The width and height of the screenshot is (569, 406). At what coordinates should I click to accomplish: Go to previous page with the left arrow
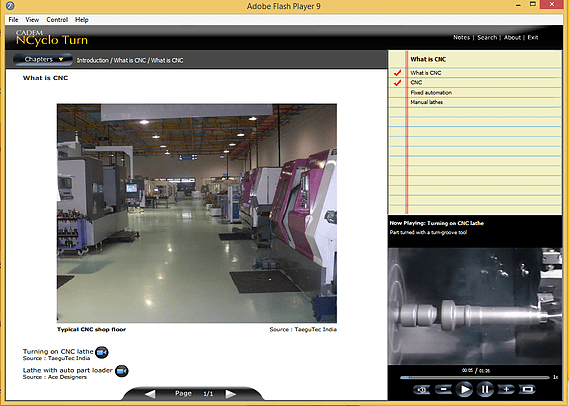[x=150, y=394]
